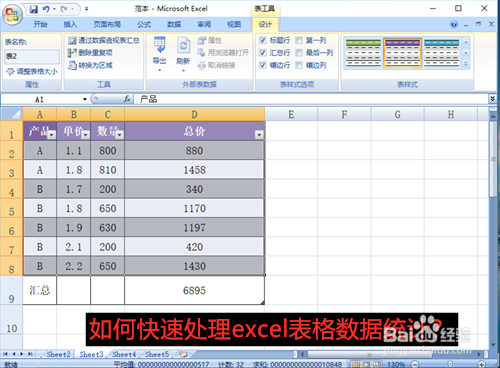Toggle Header Row (标题行) checkbox
This screenshot has height=368, width=500.
263,40
